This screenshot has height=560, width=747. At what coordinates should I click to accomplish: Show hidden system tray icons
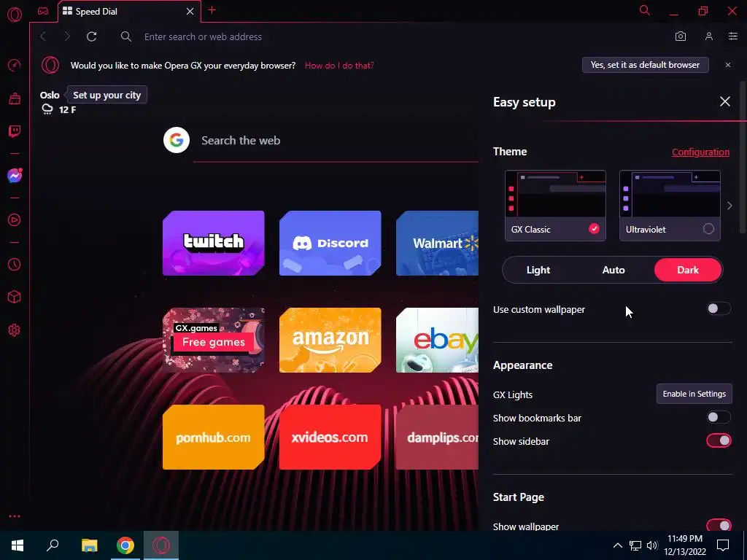click(x=617, y=545)
